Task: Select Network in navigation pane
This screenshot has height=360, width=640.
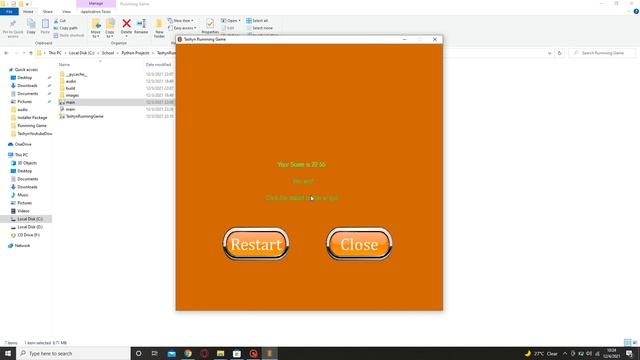Action: coord(22,246)
